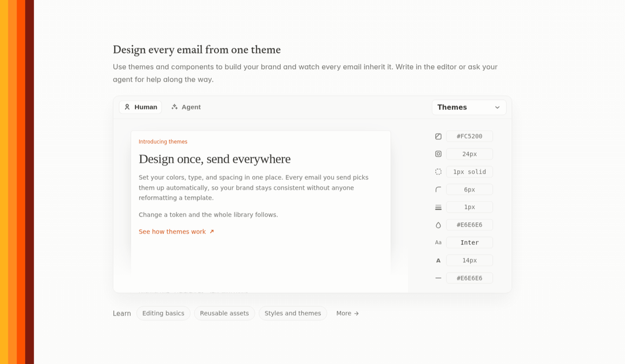Click the Aa font family icon
The width and height of the screenshot is (625, 364).
click(438, 242)
